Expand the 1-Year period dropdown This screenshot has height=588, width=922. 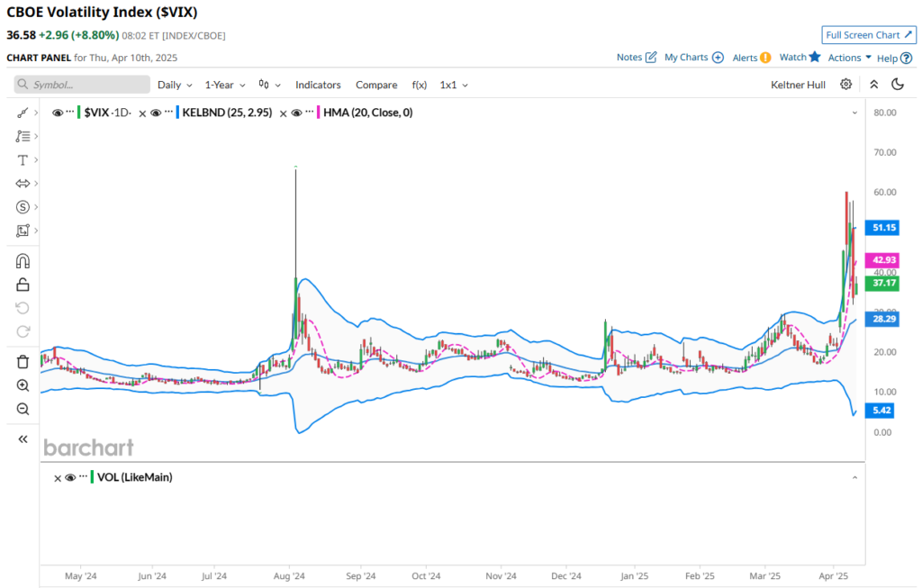point(224,85)
